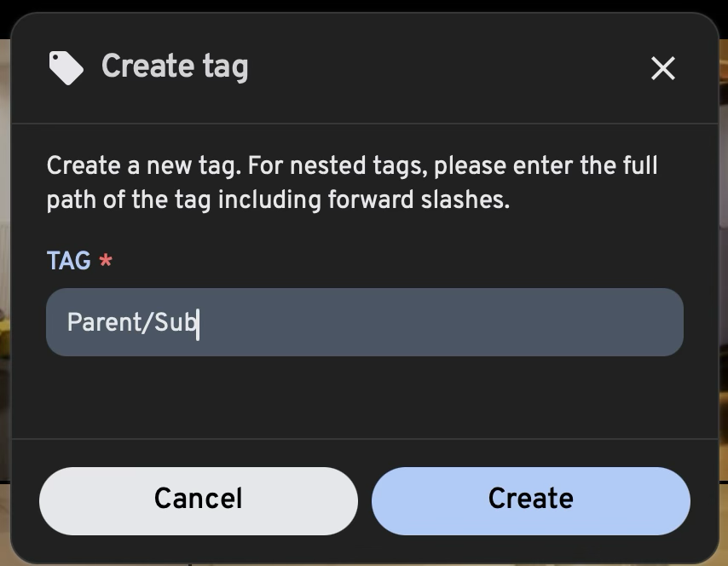The height and width of the screenshot is (566, 728).
Task: Click the tag icon in the dialog header
Action: (x=66, y=67)
